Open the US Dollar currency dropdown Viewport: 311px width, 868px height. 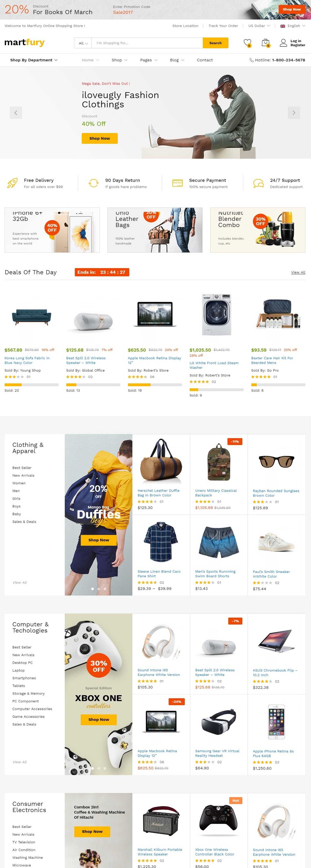point(259,26)
